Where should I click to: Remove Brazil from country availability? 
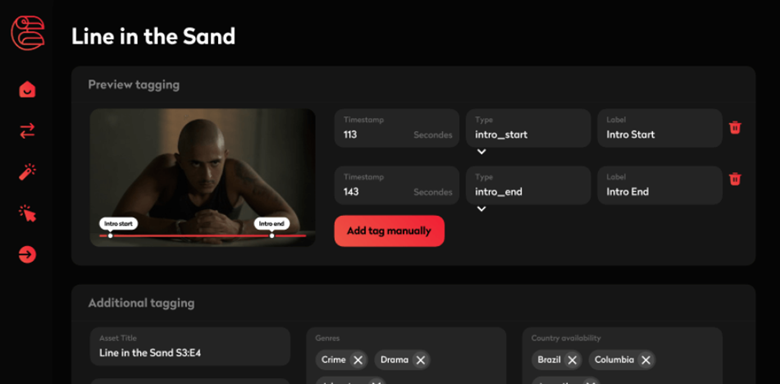[572, 360]
